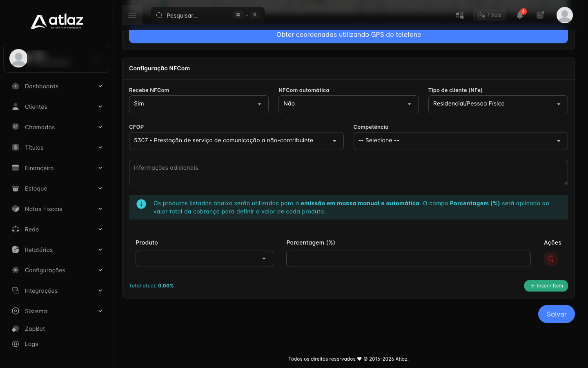Click Obter coordenadas utilizando GPS button
588x368 pixels.
click(x=348, y=36)
